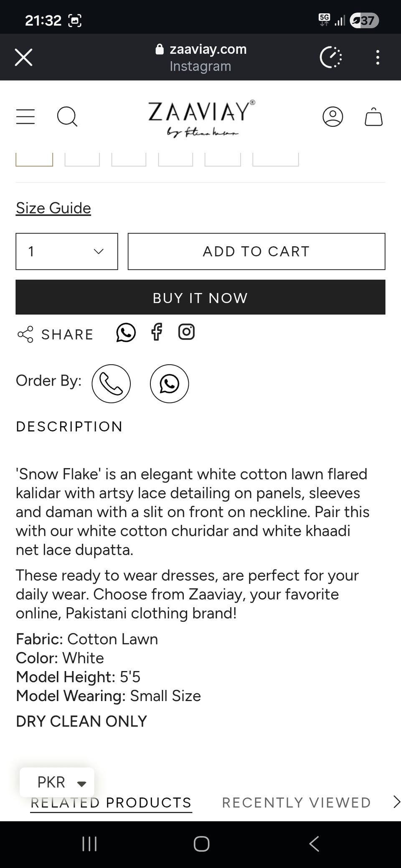
Task: Share via WhatsApp icon next to SHARE
Action: [126, 333]
